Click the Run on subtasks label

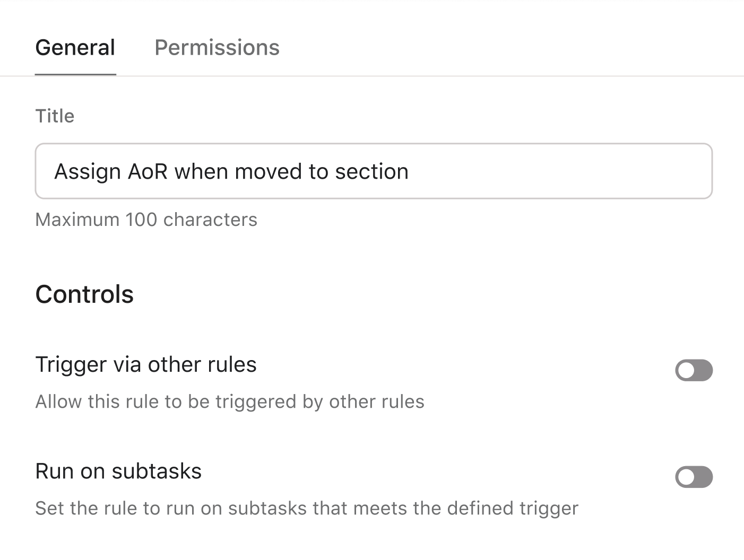tap(118, 471)
